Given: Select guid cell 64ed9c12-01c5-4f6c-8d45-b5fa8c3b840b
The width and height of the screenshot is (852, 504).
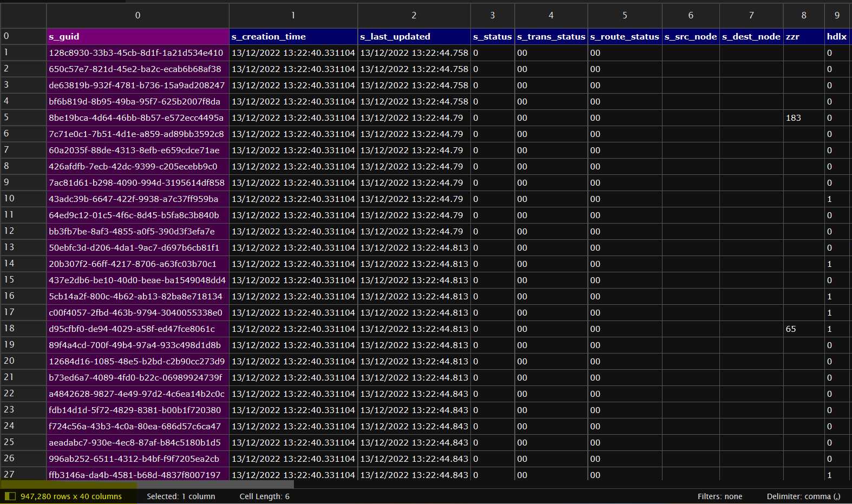Looking at the screenshot, I should click(x=137, y=215).
